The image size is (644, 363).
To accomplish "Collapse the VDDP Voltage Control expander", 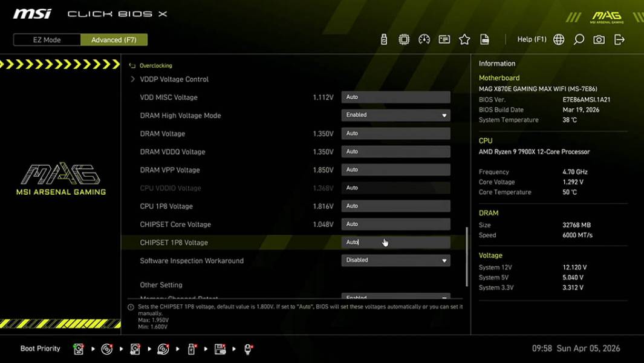I will click(x=132, y=79).
